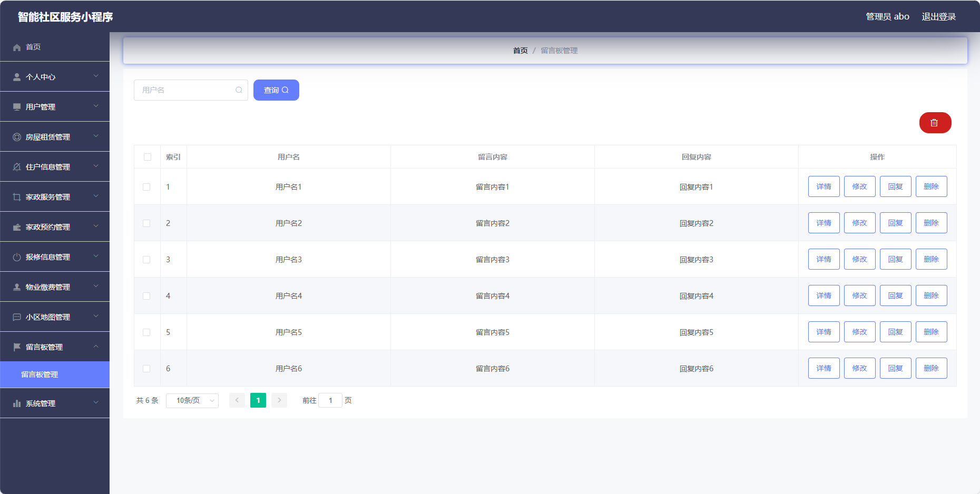Open the 物业缴费管理 menu
The height and width of the screenshot is (494, 980).
click(55, 287)
